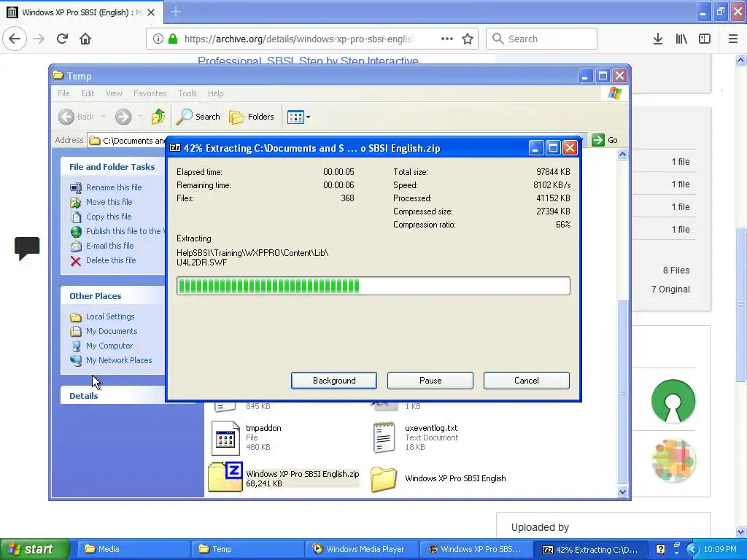Open the Windows Start menu
Image resolution: width=747 pixels, height=560 pixels.
[34, 549]
